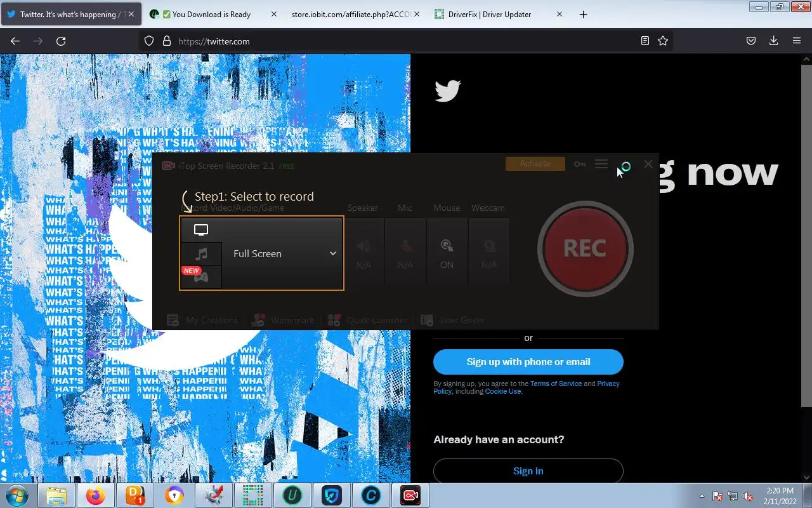The image size is (812, 508).
Task: Click the tracking protection shield icon
Action: [x=149, y=41]
